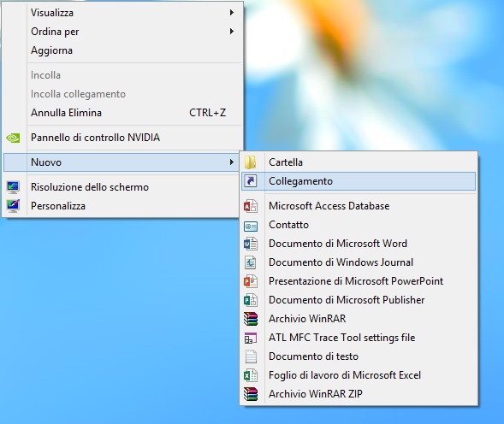Create a Documento di Microsoft Publisher
Viewport: 504px width, 424px height.
359,300
